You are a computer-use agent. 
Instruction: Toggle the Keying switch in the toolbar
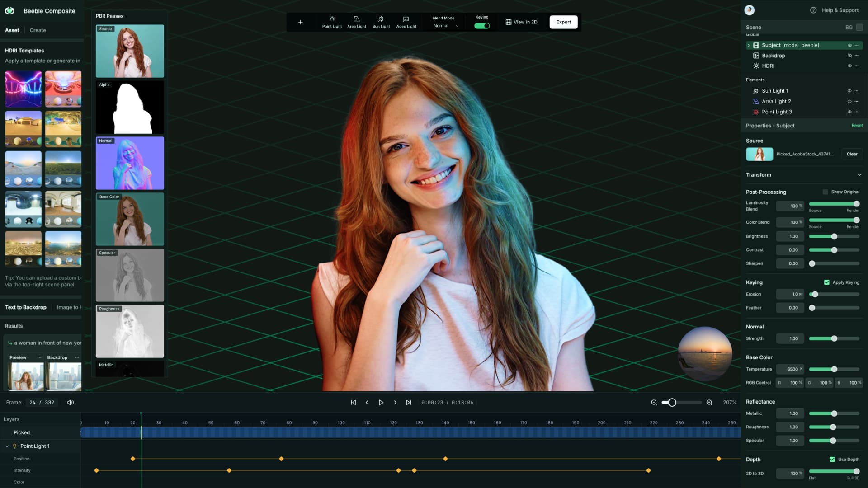tap(481, 26)
